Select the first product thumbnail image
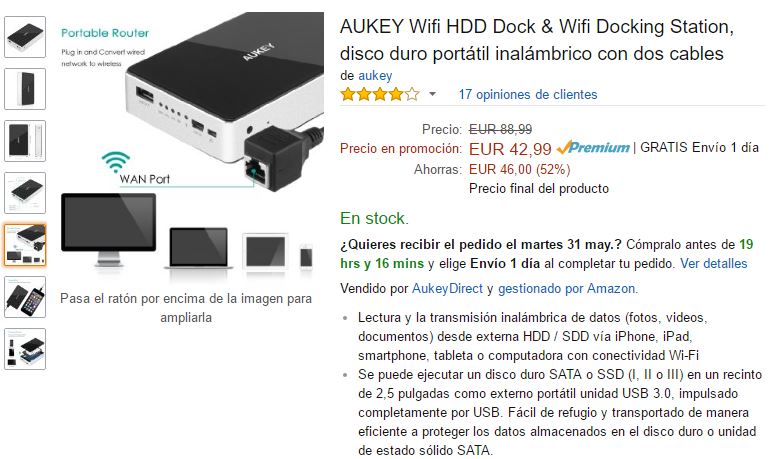Viewport: 784px width, 459px height. [x=25, y=37]
